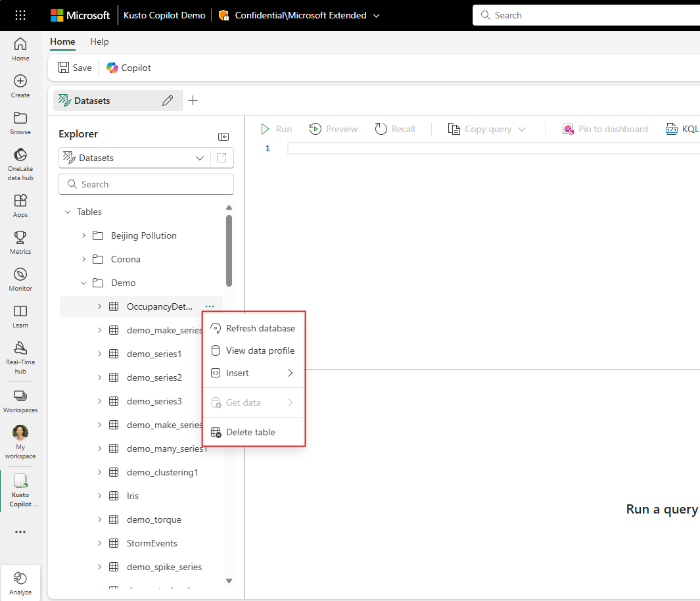Image resolution: width=700 pixels, height=601 pixels.
Task: Add a new tab with plus icon
Action: [x=193, y=101]
